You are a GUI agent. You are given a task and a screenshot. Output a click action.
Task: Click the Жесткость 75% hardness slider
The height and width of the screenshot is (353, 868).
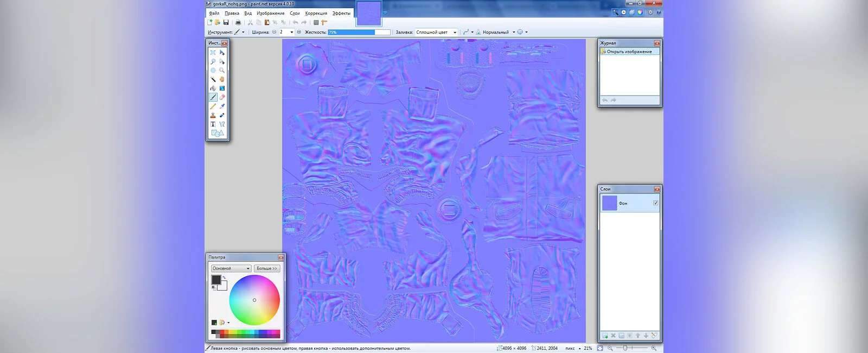click(359, 32)
